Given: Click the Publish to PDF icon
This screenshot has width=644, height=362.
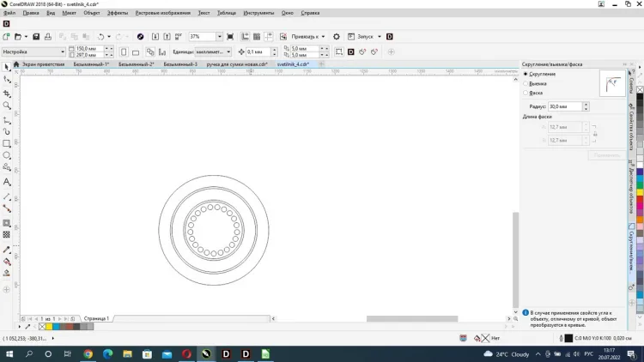Looking at the screenshot, I should coord(179,37).
